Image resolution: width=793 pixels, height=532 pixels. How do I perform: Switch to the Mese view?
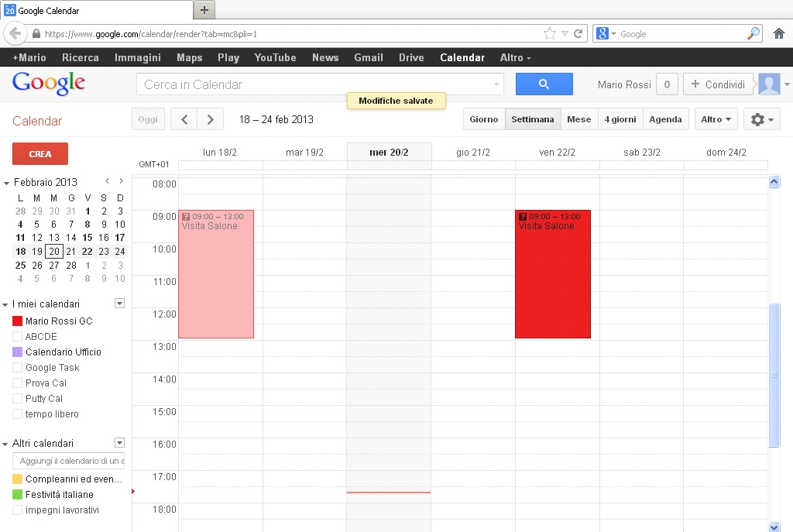(579, 119)
